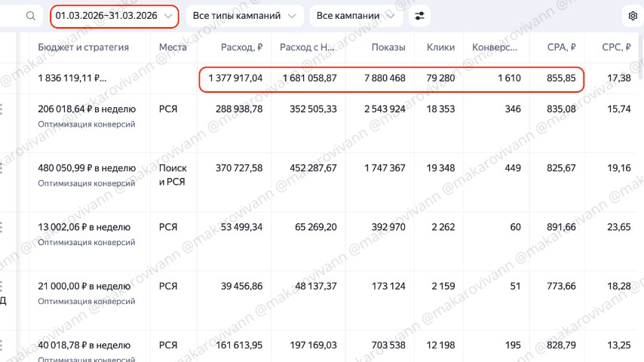Sort by the "Расход, ₽" column header
644x362 pixels.
click(241, 47)
